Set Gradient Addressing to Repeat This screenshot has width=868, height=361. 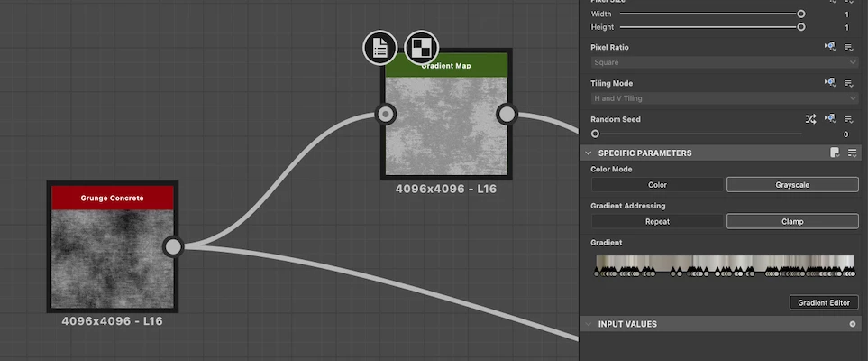(x=657, y=221)
